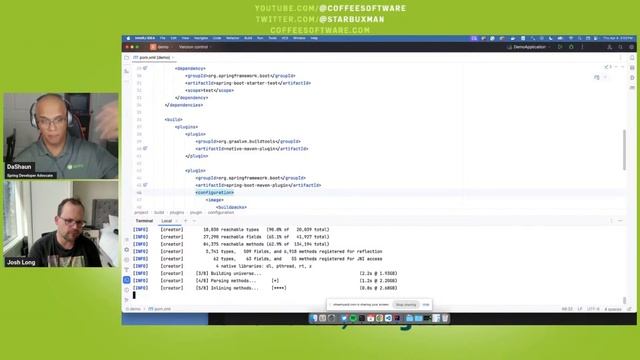
Task: Click the <buildpacks> tag in the editor
Action: [x=231, y=207]
